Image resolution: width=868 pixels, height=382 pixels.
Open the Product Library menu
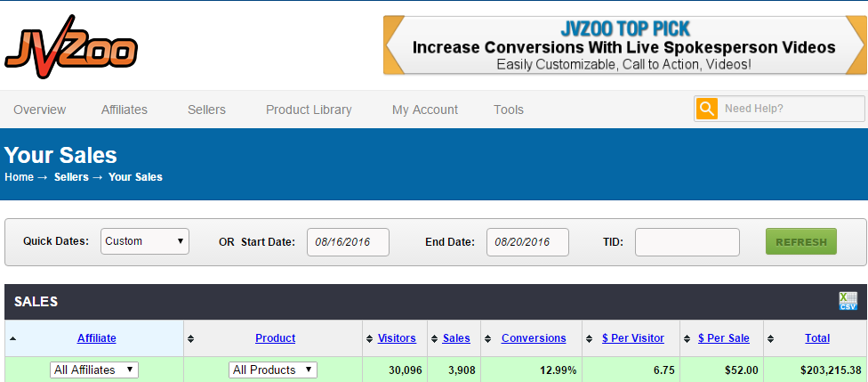click(x=309, y=110)
